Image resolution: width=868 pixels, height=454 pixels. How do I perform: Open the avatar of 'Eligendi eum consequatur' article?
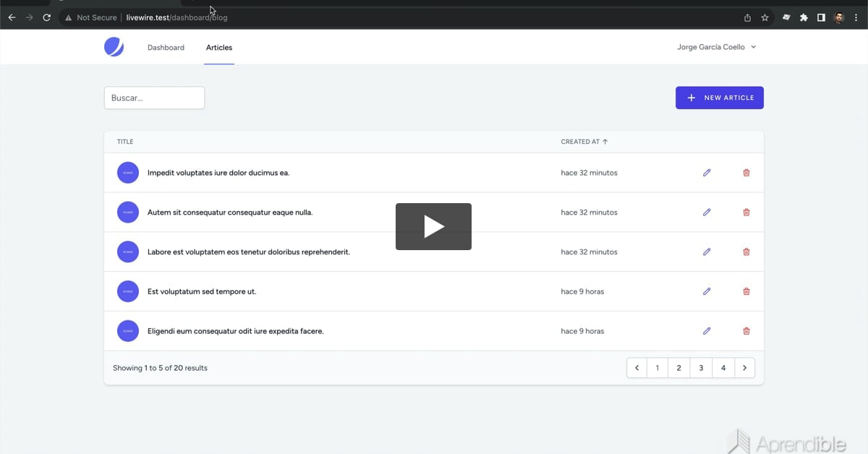[128, 331]
